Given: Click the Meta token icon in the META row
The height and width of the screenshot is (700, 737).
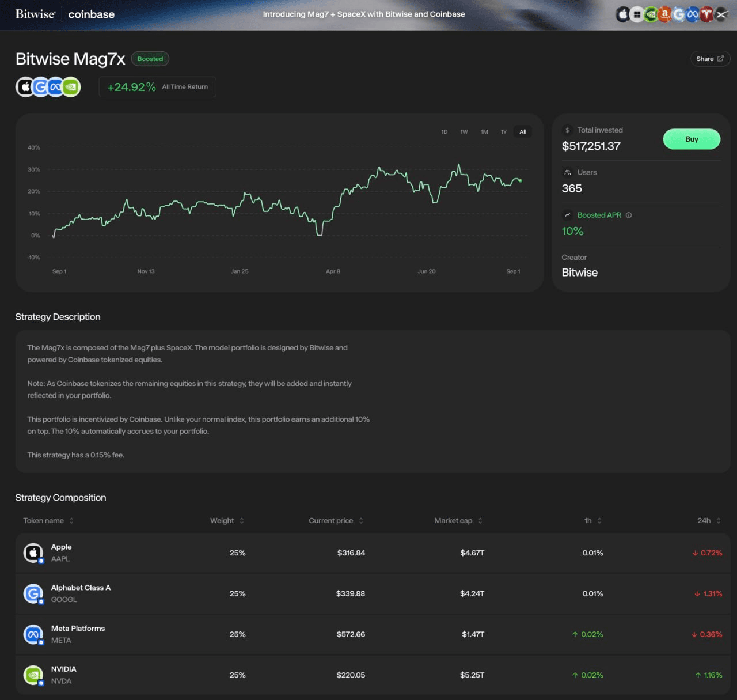Looking at the screenshot, I should click(33, 634).
